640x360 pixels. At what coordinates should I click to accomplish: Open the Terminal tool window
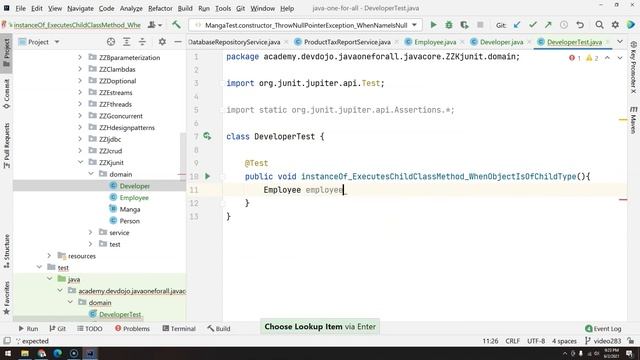point(179,328)
